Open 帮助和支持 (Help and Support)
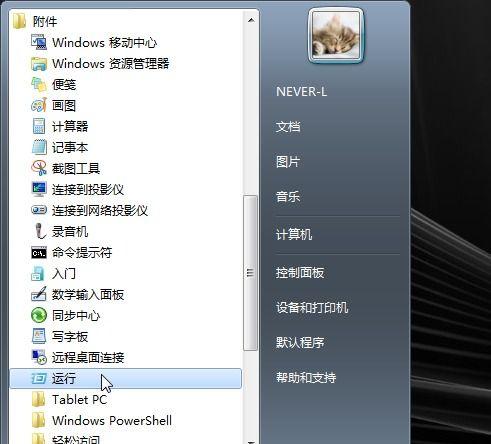The image size is (491, 444). point(306,377)
